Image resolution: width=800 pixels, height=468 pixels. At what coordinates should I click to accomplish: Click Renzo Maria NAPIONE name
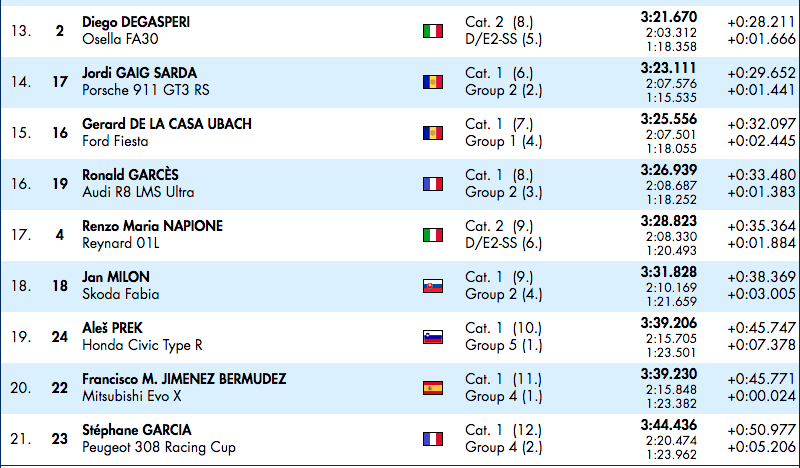click(153, 226)
